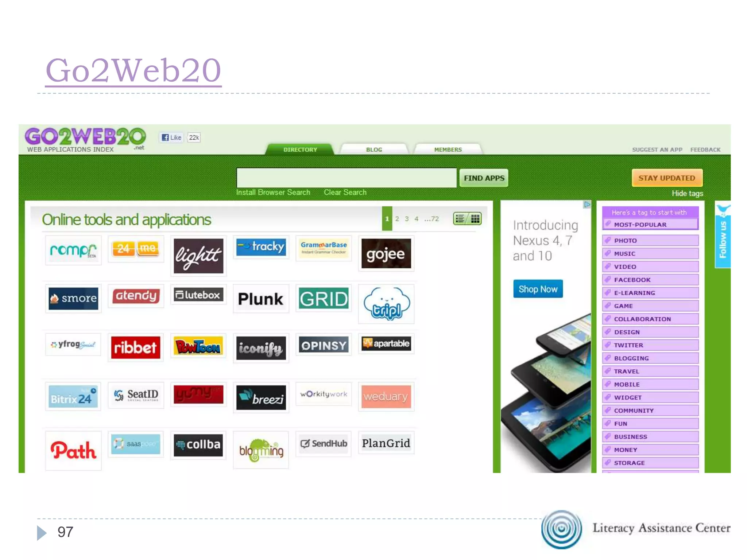Open the PlanGrid app logo
Viewport: 747px width, 560px height.
[386, 443]
